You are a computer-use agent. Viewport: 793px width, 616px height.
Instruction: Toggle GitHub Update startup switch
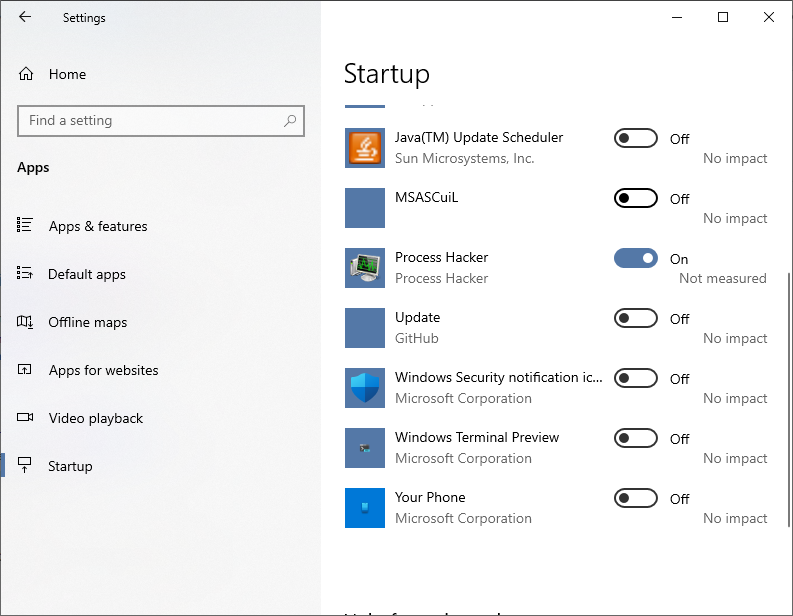[x=636, y=318]
